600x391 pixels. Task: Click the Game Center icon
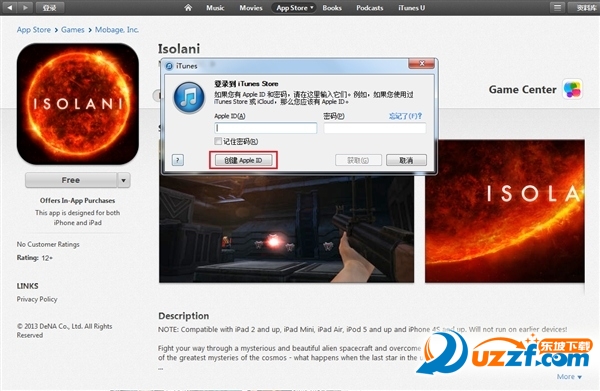pyautogui.click(x=572, y=90)
